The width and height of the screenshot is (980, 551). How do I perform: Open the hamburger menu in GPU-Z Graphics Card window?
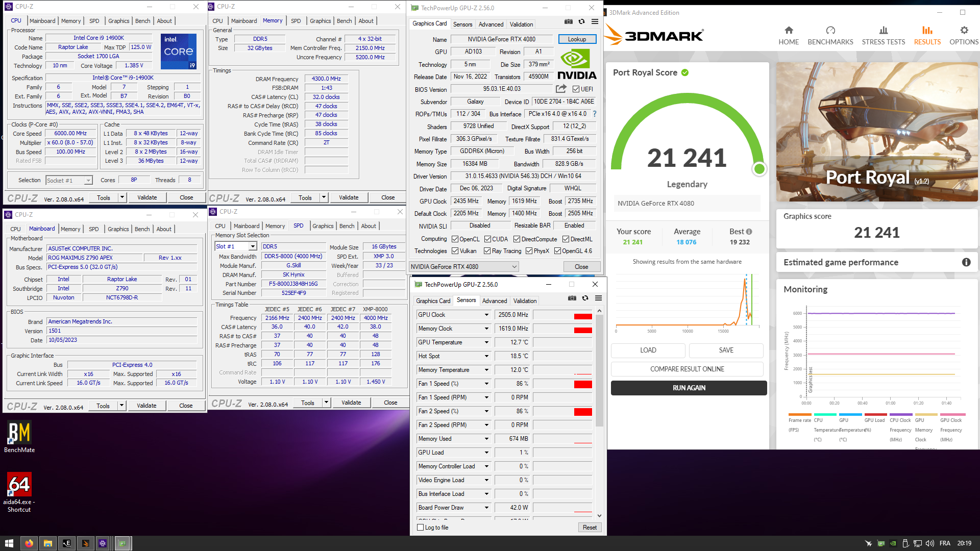coord(595,22)
